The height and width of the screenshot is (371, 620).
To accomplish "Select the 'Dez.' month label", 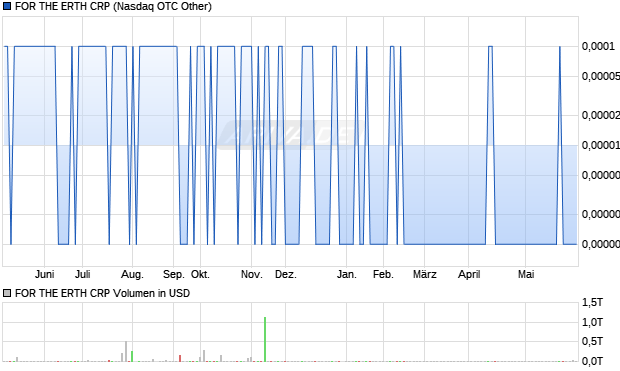I will click(x=285, y=274).
